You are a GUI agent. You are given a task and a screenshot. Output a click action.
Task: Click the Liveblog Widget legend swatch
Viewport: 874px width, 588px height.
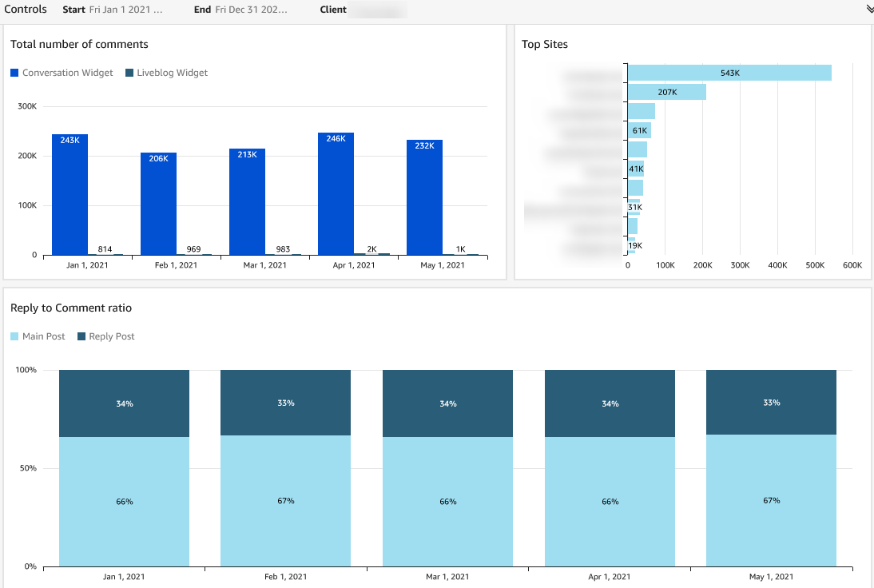(129, 73)
